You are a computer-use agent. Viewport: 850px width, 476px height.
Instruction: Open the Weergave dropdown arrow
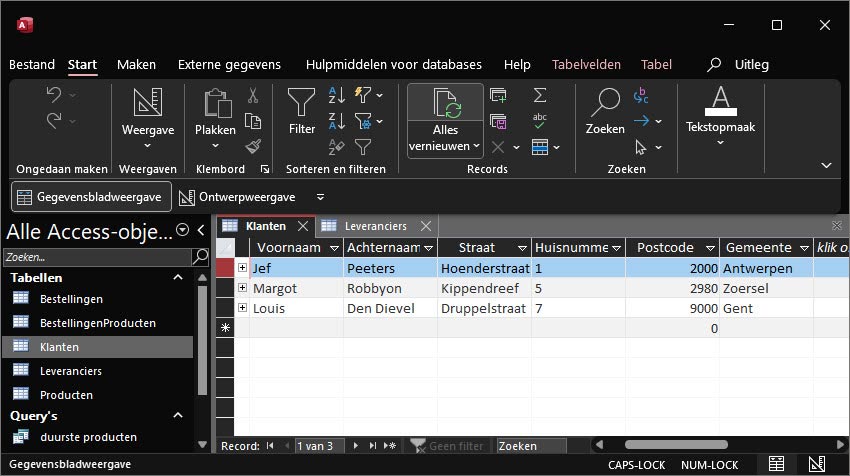pos(147,146)
